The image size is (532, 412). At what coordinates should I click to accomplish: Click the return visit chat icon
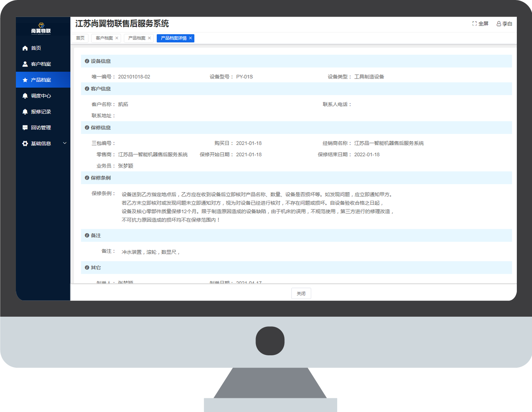[25, 127]
